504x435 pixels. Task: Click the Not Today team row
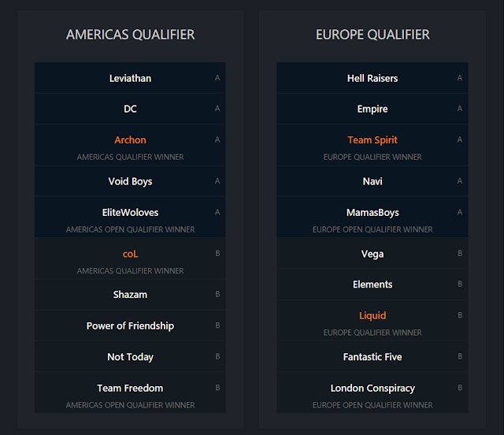pyautogui.click(x=130, y=357)
